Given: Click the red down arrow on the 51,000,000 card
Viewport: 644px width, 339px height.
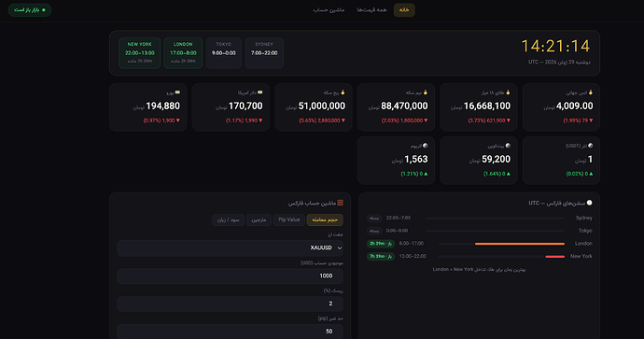Looking at the screenshot, I should point(343,120).
